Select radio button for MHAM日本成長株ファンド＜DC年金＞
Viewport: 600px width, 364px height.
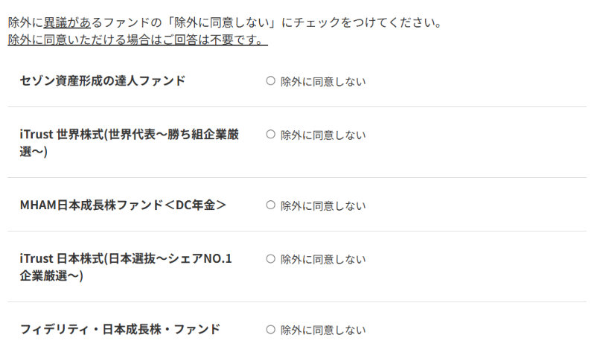(270, 205)
